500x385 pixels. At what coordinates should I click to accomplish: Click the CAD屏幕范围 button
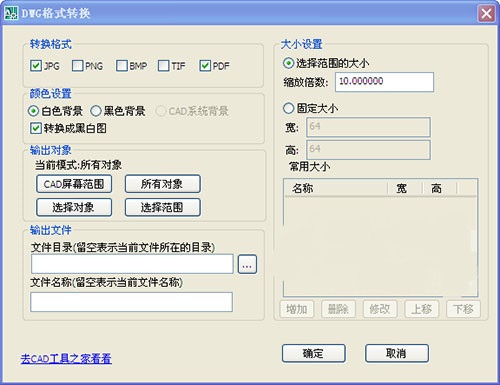click(x=74, y=184)
